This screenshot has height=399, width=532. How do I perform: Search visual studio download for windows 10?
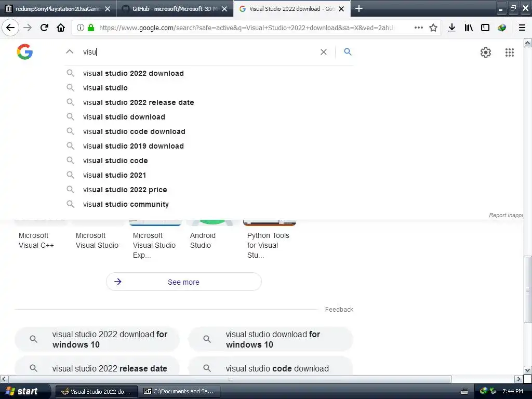[270, 339]
